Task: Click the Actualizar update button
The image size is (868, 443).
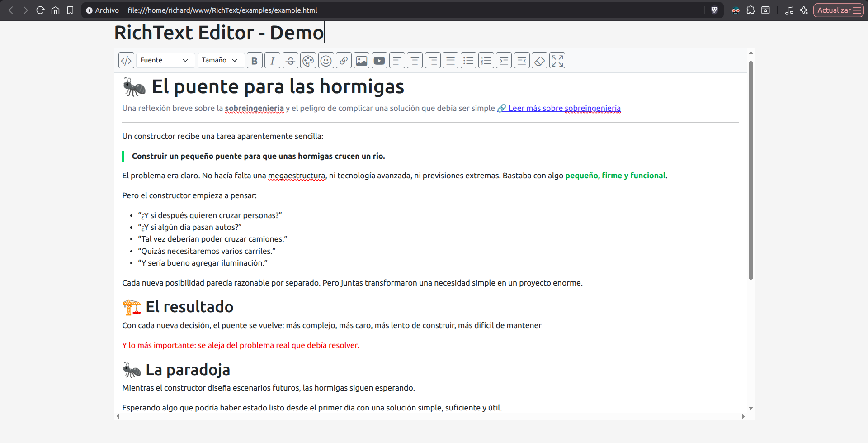Action: [839, 10]
